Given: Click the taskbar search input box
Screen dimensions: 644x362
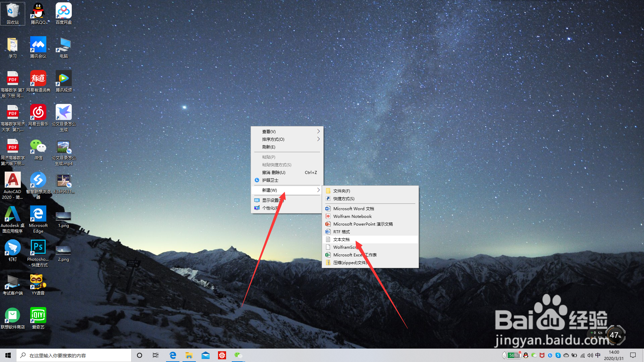Looking at the screenshot, I should coord(74,355).
